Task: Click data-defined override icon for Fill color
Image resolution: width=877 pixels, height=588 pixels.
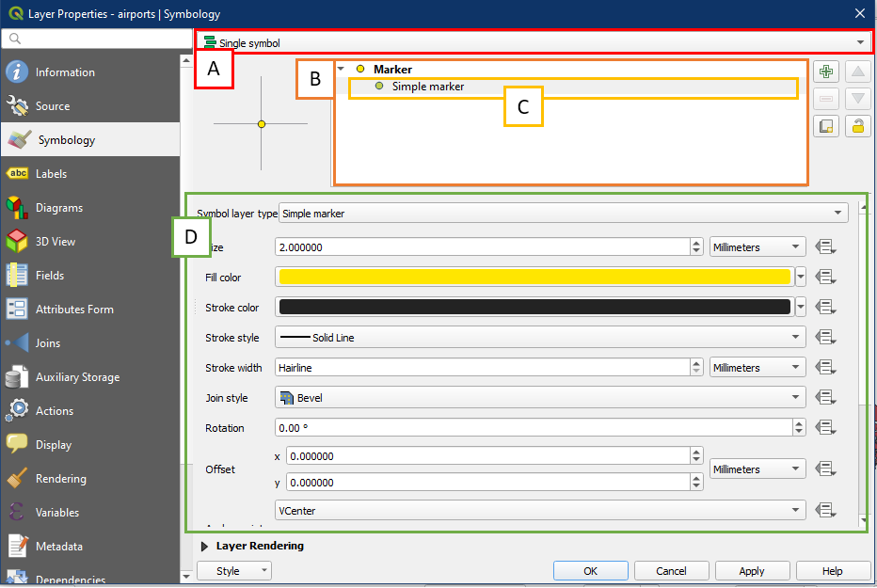Action: coord(826,277)
